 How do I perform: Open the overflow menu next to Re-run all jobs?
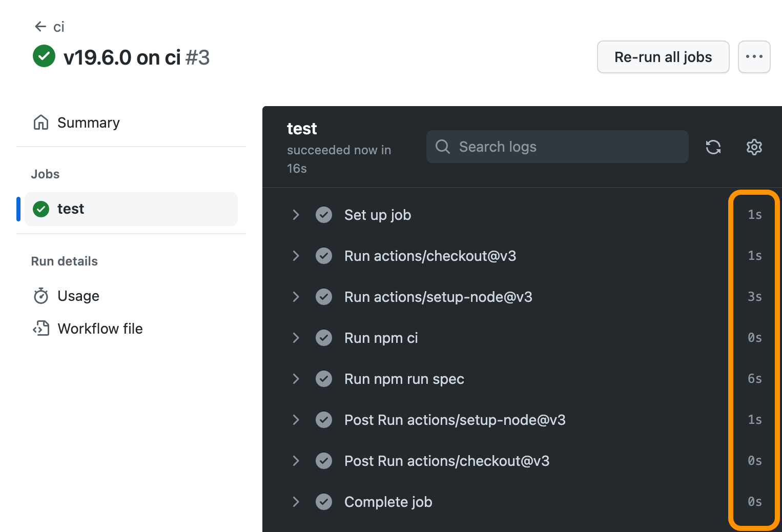coord(754,57)
